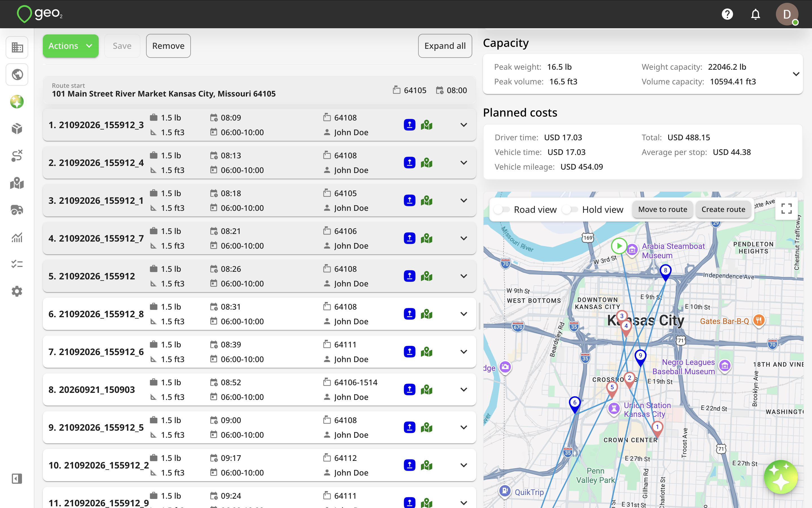The width and height of the screenshot is (812, 508).
Task: Click blue upload icon for 21092026_155912_3
Action: (x=409, y=125)
